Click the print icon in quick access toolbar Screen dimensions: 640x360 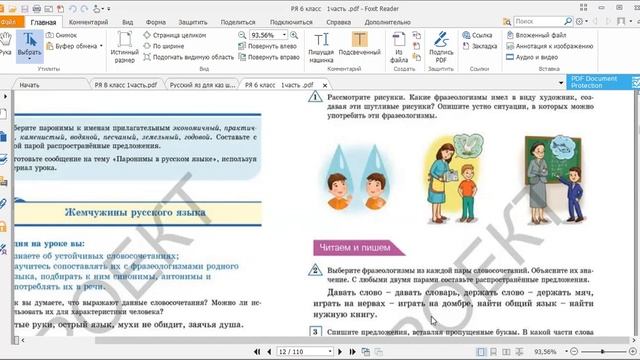click(37, 9)
